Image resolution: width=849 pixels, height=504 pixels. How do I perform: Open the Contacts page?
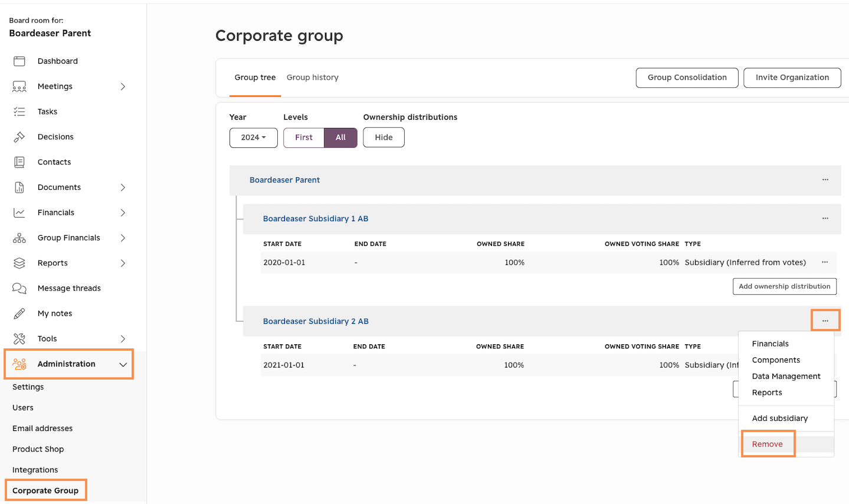tap(54, 162)
